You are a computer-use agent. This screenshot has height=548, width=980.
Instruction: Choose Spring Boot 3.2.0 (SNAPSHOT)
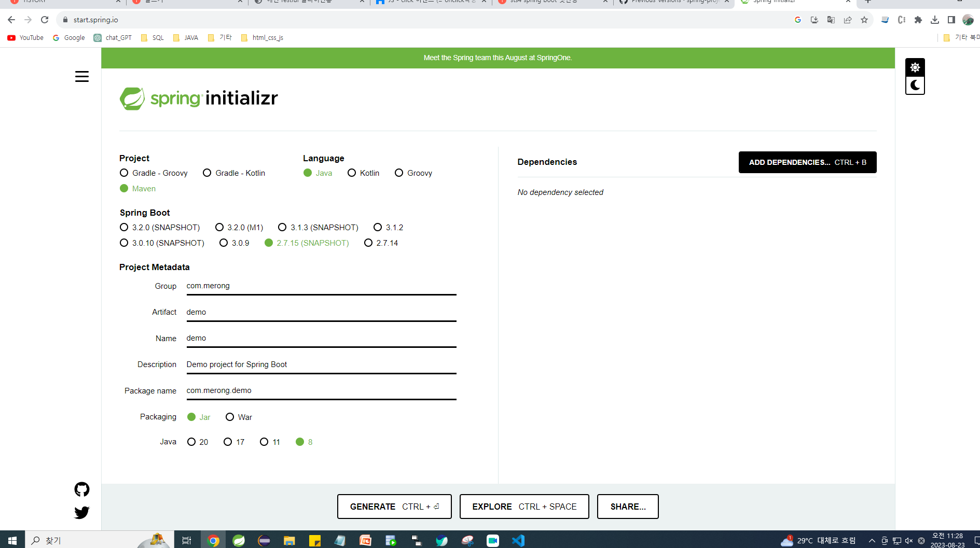click(160, 227)
